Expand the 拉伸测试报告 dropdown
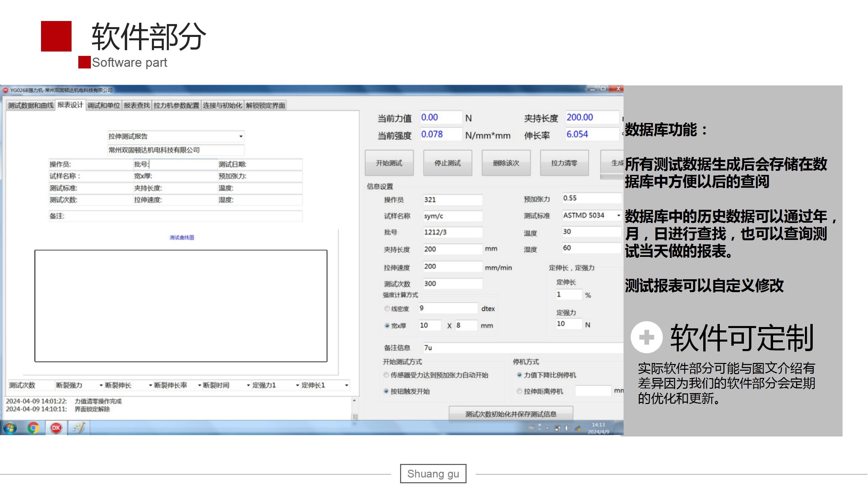This screenshot has height=488, width=868. 241,136
